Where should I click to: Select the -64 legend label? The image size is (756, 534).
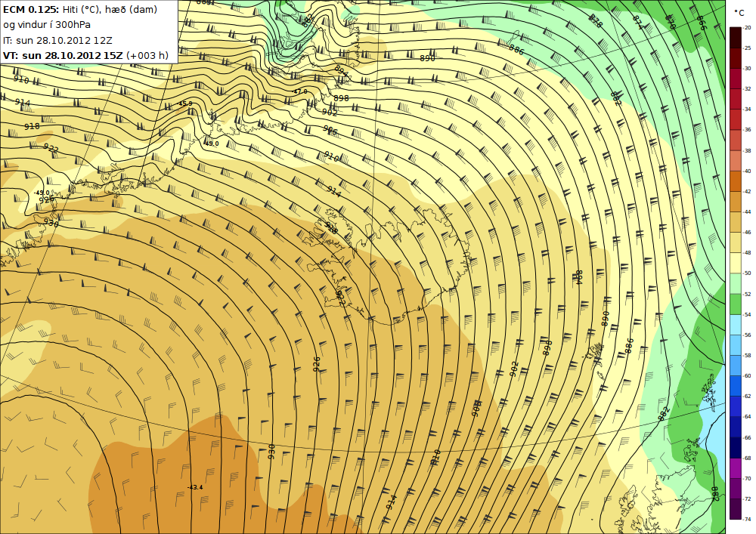[747, 417]
